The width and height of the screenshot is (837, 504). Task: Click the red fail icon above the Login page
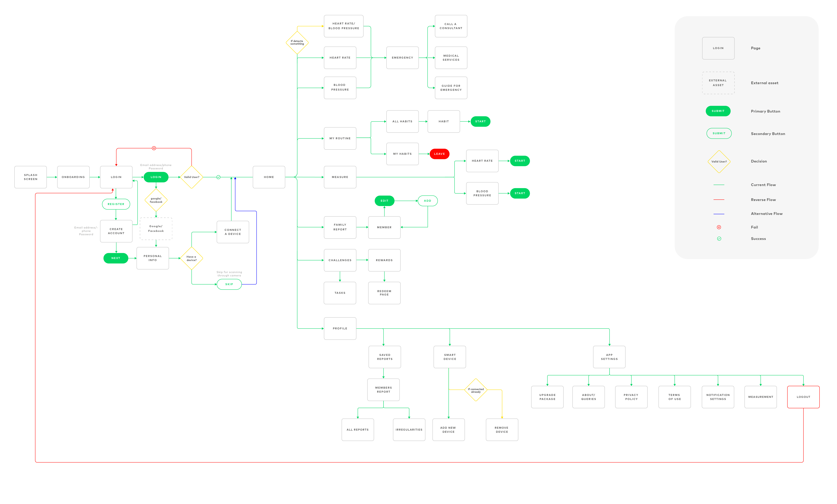[154, 148]
